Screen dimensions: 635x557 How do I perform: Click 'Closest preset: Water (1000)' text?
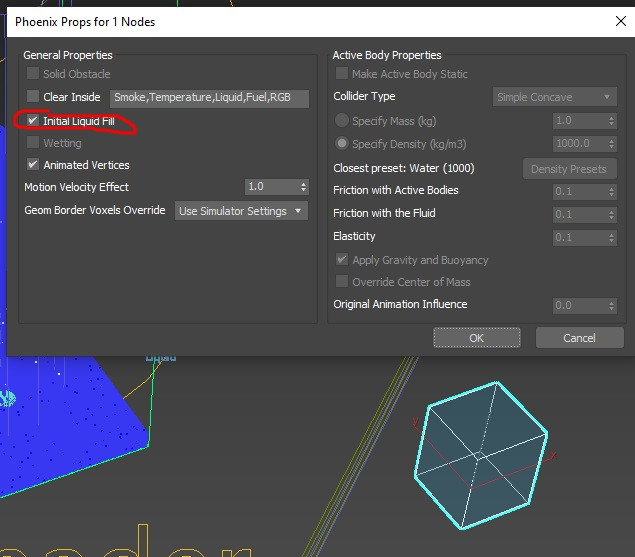(x=404, y=168)
